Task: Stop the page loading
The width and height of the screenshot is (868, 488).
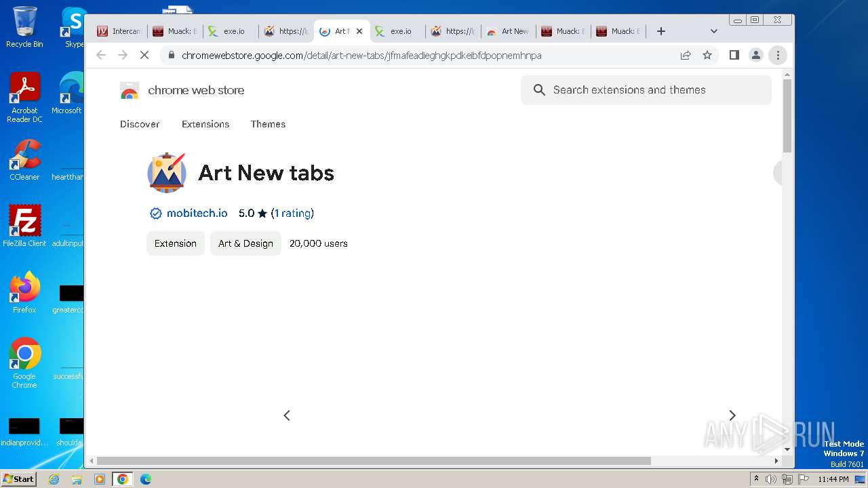Action: pos(144,55)
